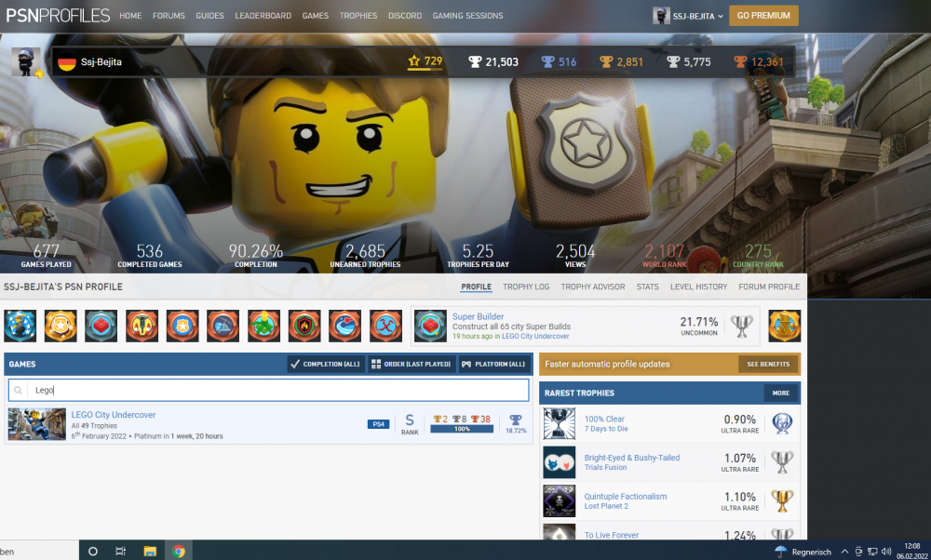This screenshot has height=560, width=931.
Task: Click the search magnifier in the games panel
Action: tap(18, 390)
